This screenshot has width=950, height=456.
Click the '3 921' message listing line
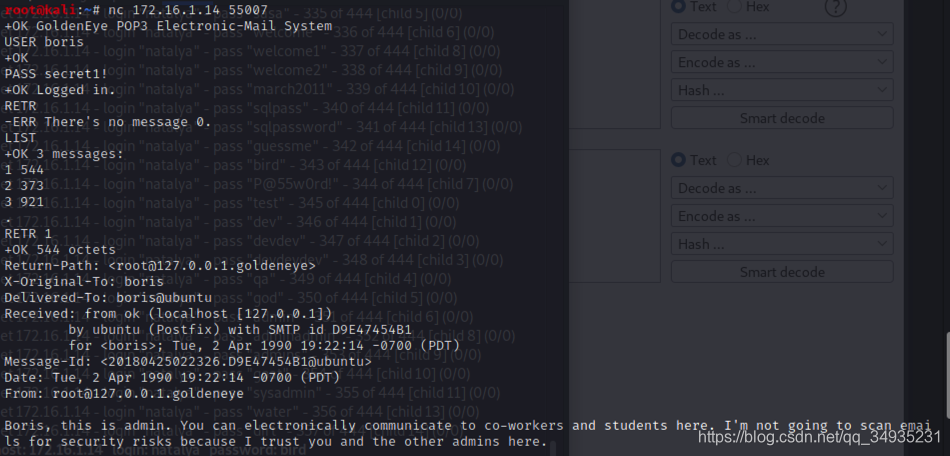click(x=24, y=202)
